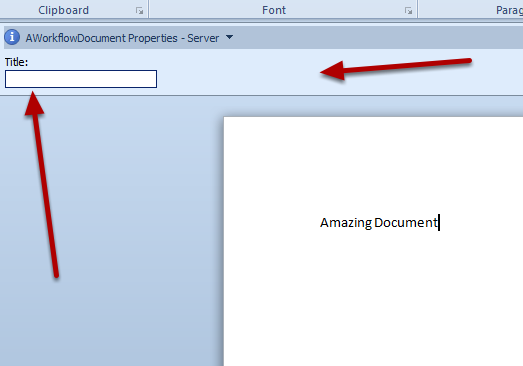Click the word Document on the page
The image size is (523, 366).
pos(406,223)
